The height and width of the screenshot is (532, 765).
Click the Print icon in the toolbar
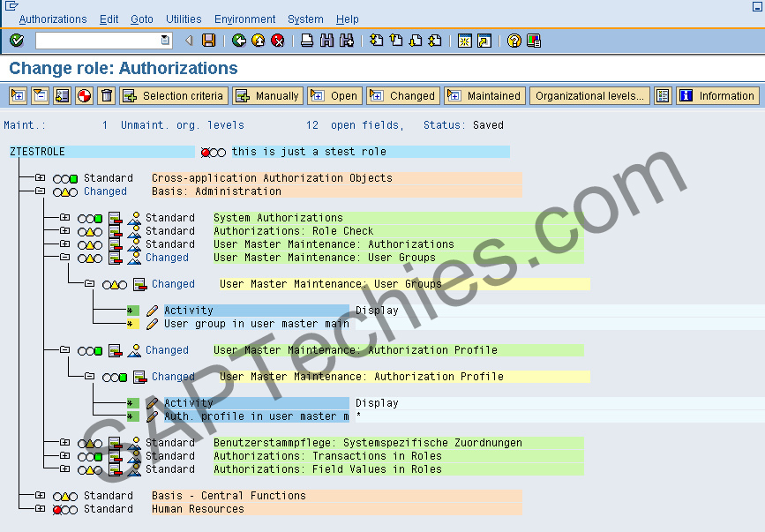[x=309, y=41]
